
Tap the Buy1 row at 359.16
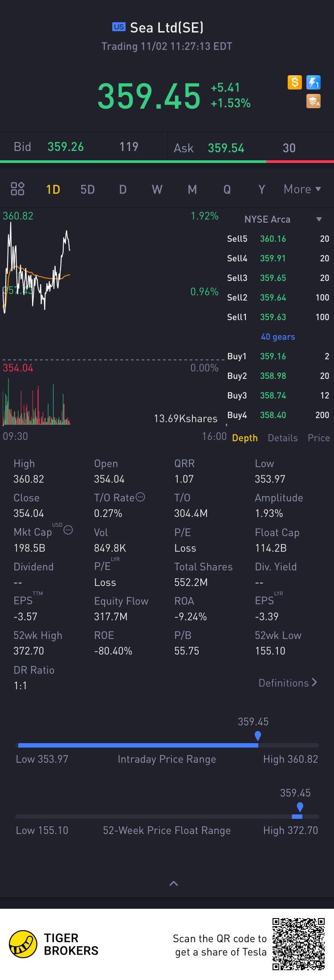278,356
